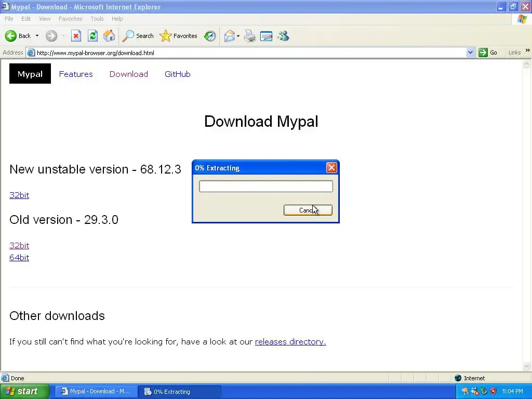Open the Messenger people icon
The image size is (532, 399).
click(283, 36)
